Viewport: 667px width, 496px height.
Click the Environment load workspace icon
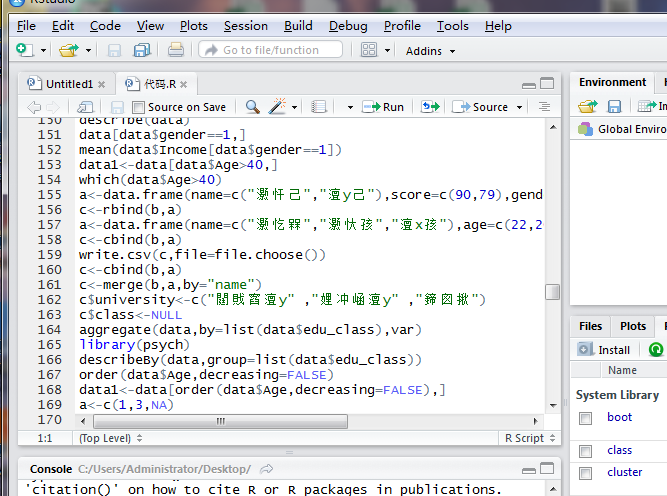587,106
